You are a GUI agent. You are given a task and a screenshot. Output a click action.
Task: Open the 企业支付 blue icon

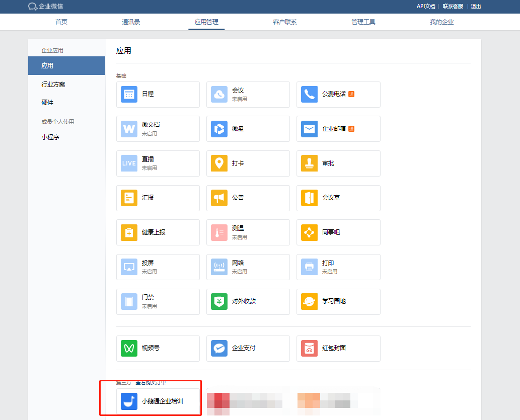click(x=219, y=348)
